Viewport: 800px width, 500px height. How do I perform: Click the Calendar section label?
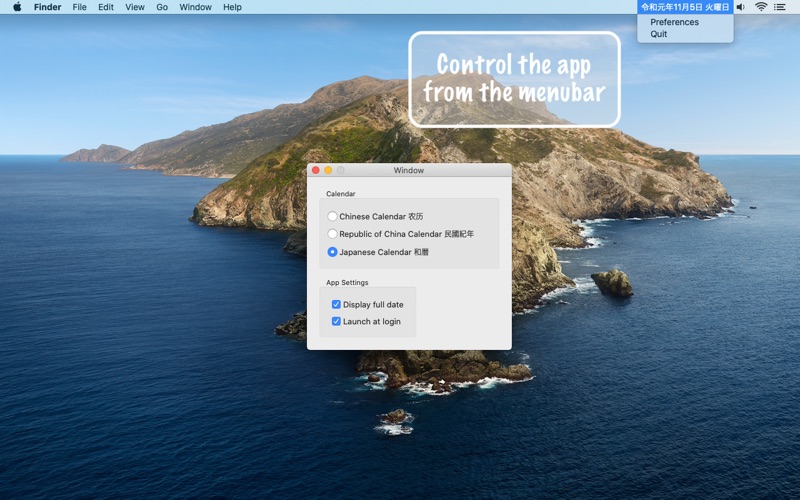coord(341,194)
